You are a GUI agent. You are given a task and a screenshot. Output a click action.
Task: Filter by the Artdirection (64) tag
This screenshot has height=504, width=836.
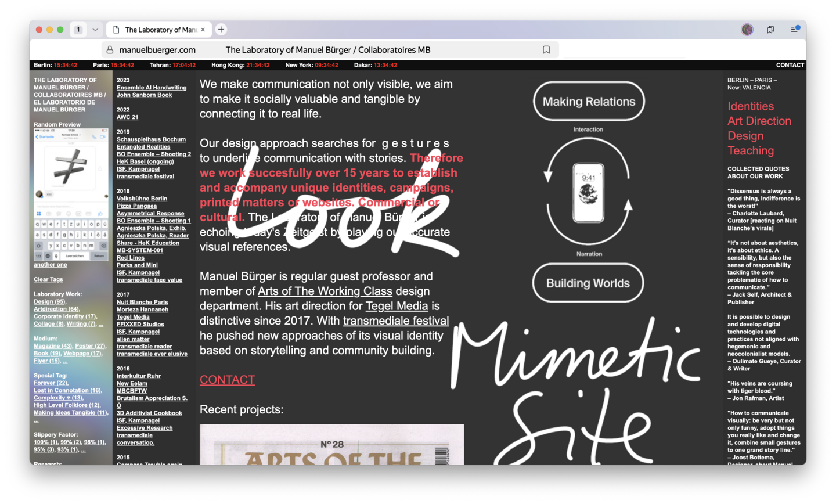tap(57, 309)
